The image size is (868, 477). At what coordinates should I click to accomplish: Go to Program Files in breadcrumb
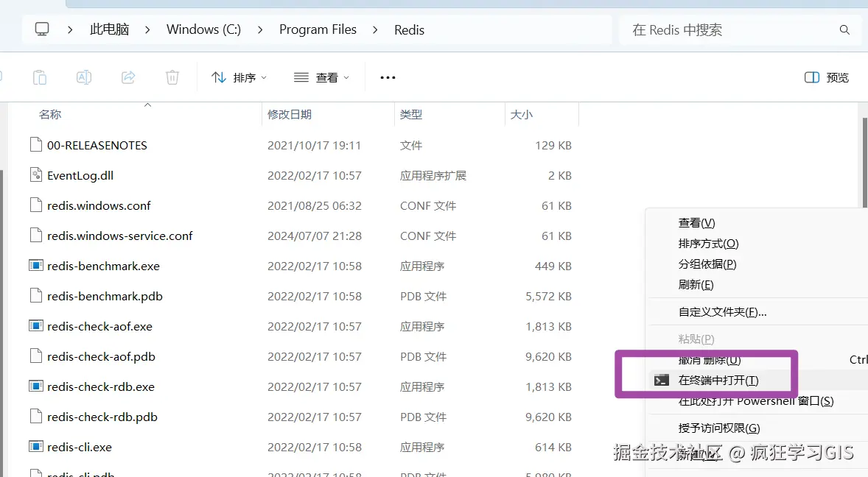pos(318,29)
